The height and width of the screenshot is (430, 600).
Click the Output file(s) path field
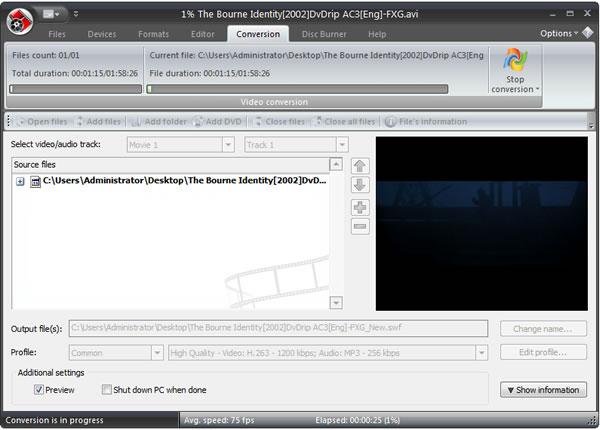[x=278, y=328]
